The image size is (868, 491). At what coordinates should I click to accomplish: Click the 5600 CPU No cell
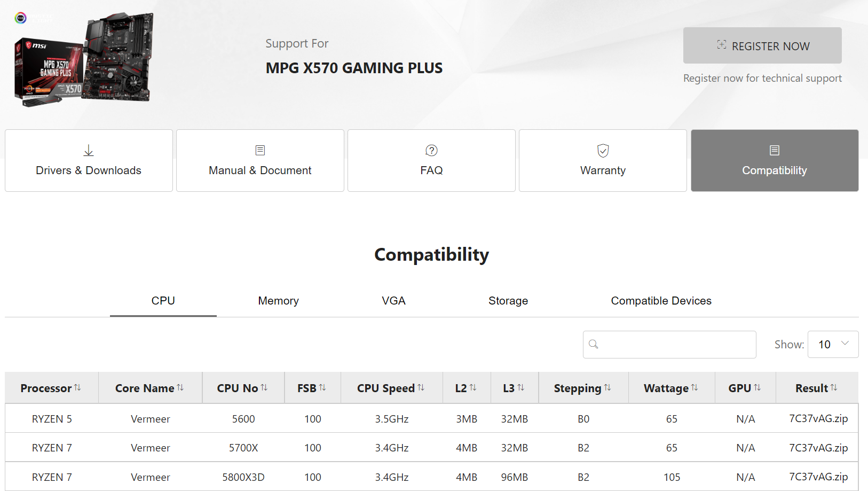click(243, 419)
